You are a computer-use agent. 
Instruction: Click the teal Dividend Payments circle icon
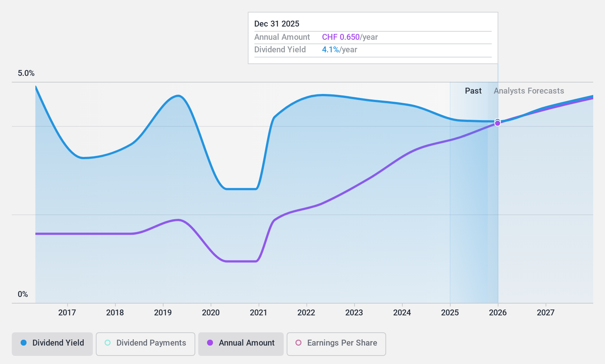tap(108, 343)
